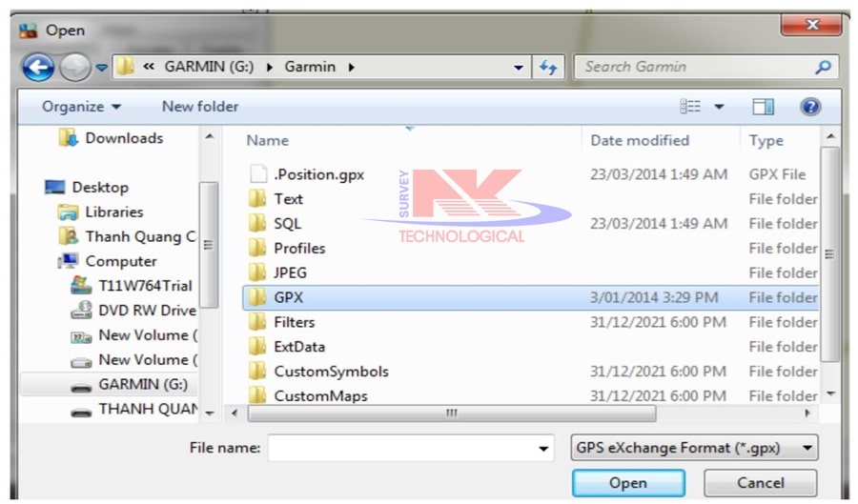The width and height of the screenshot is (858, 504).
Task: Sort by Date modified column header
Action: pyautogui.click(x=640, y=140)
